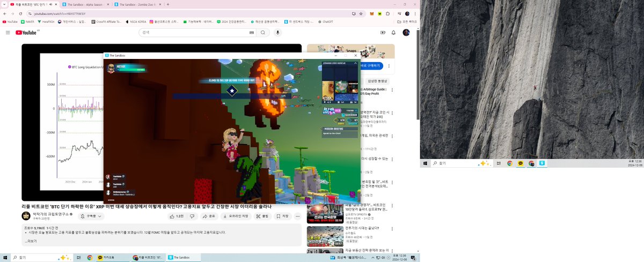Image resolution: width=644 pixels, height=262 pixels.
Task: Click the MISSION BRIEFING panel in Sandbox
Action: (339, 132)
